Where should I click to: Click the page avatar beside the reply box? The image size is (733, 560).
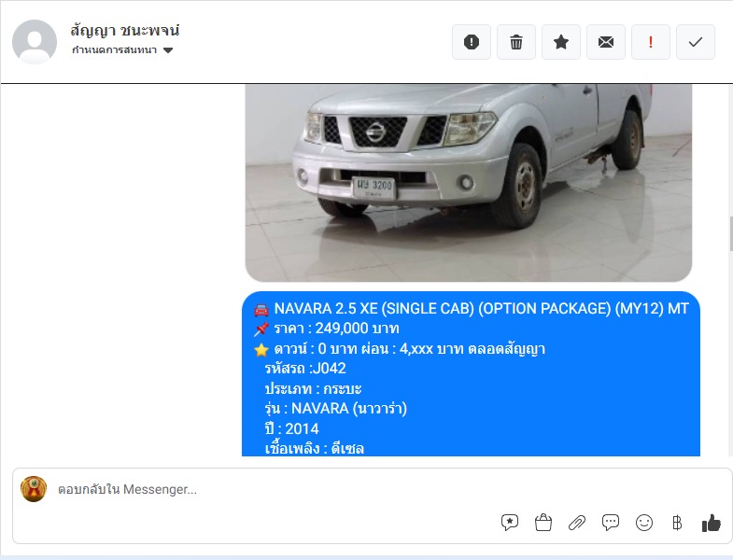click(34, 489)
